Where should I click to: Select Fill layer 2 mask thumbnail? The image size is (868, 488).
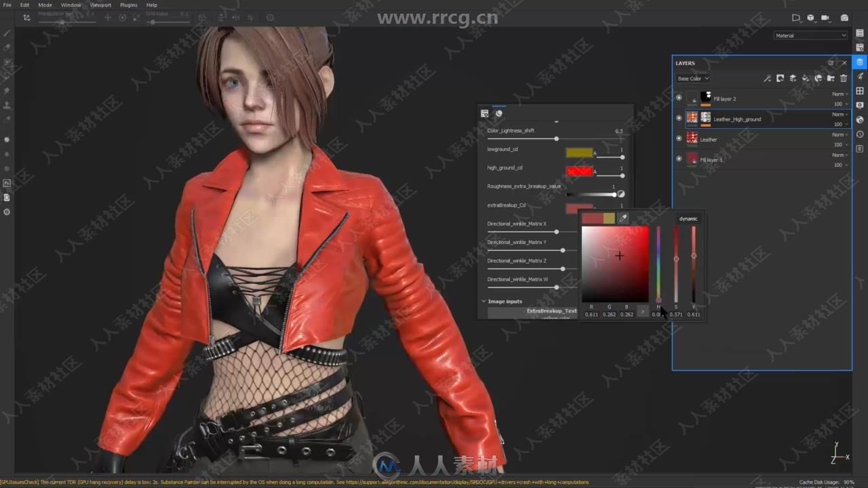706,98
